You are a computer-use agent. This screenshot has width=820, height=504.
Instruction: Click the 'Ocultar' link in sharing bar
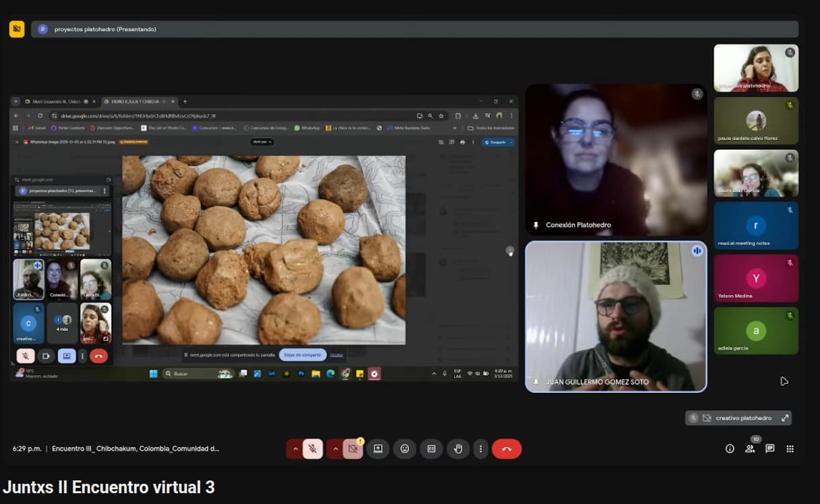(336, 354)
